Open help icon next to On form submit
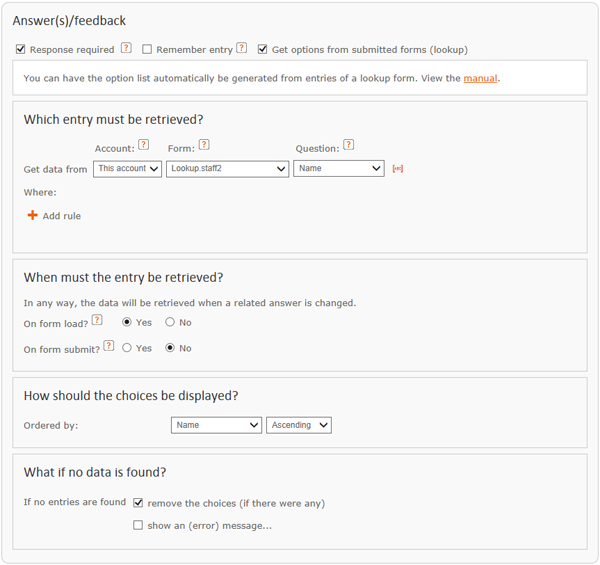 coord(109,346)
